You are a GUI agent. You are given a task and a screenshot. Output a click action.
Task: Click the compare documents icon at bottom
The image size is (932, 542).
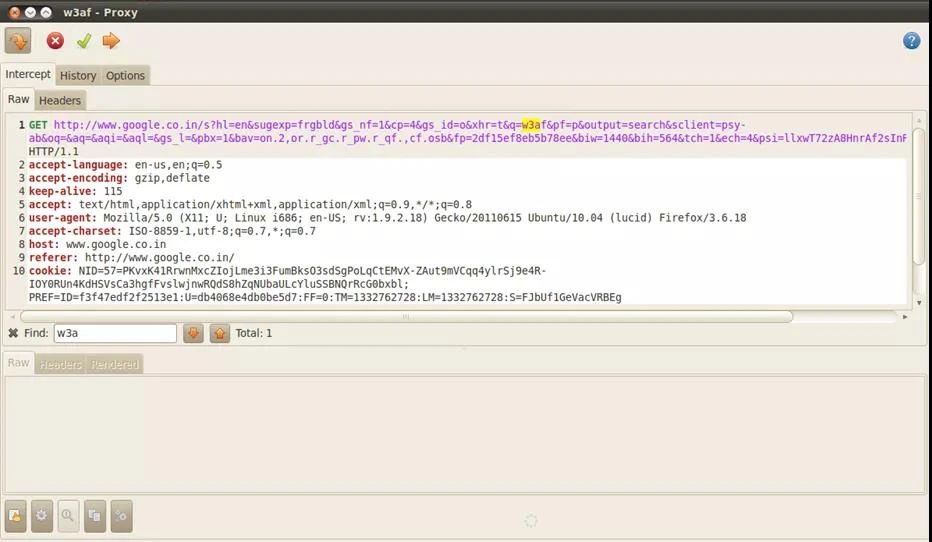pos(95,516)
